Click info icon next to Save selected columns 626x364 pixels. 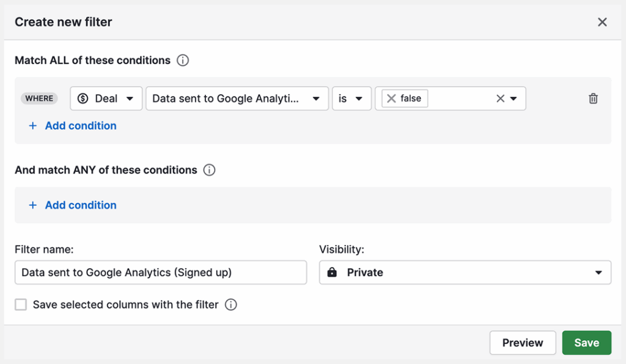(x=230, y=304)
